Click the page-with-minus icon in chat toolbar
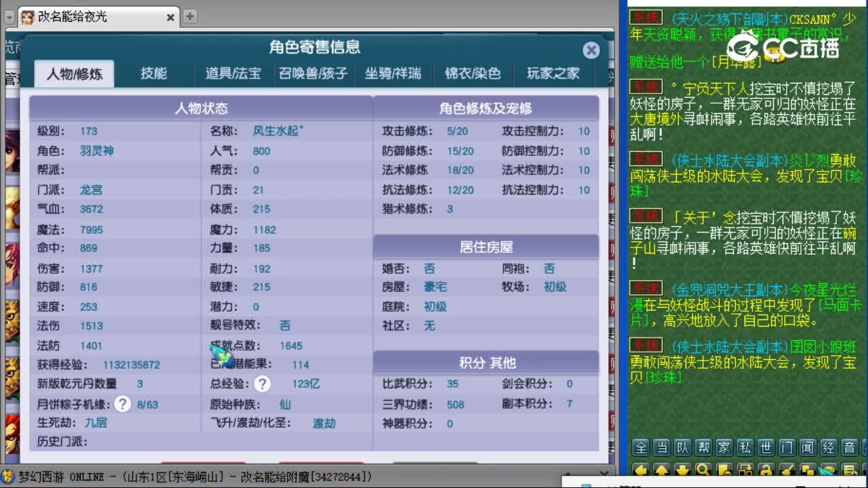868x488 pixels. (724, 469)
